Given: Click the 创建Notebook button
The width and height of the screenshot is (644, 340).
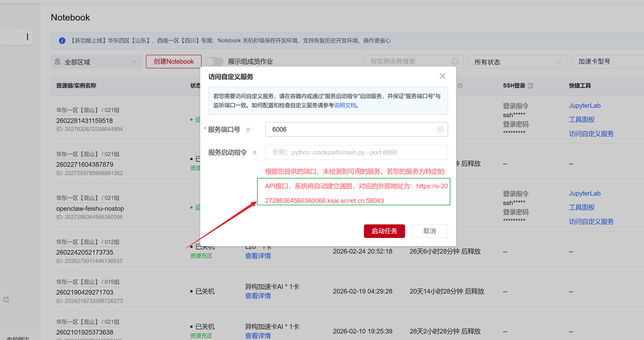Looking at the screenshot, I should click(x=174, y=61).
